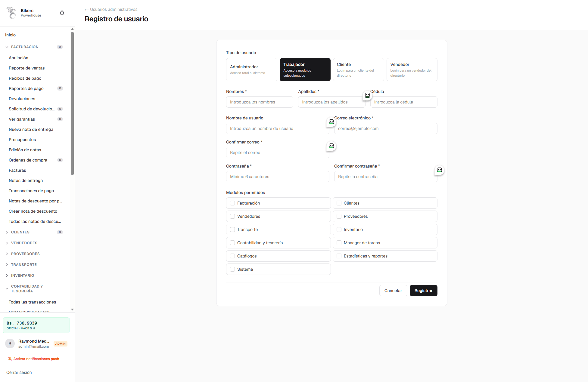Click the Bikers Powerhouse logo

coord(11,13)
